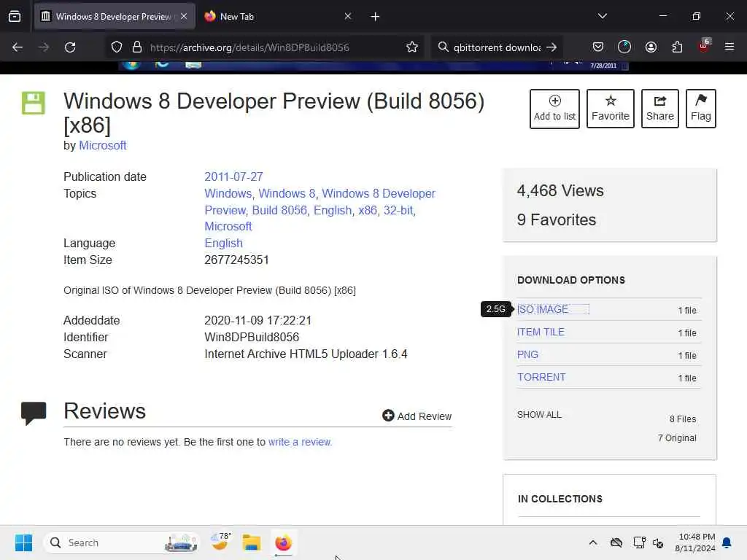
Task: Download the PNG file
Action: point(528,355)
